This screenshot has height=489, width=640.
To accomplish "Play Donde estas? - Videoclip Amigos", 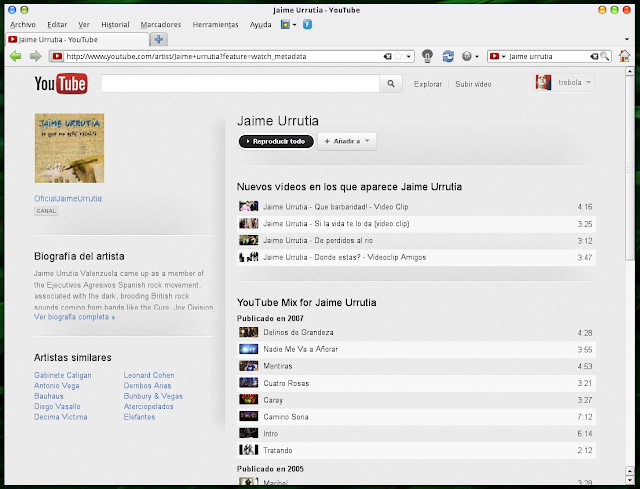I will click(416, 257).
